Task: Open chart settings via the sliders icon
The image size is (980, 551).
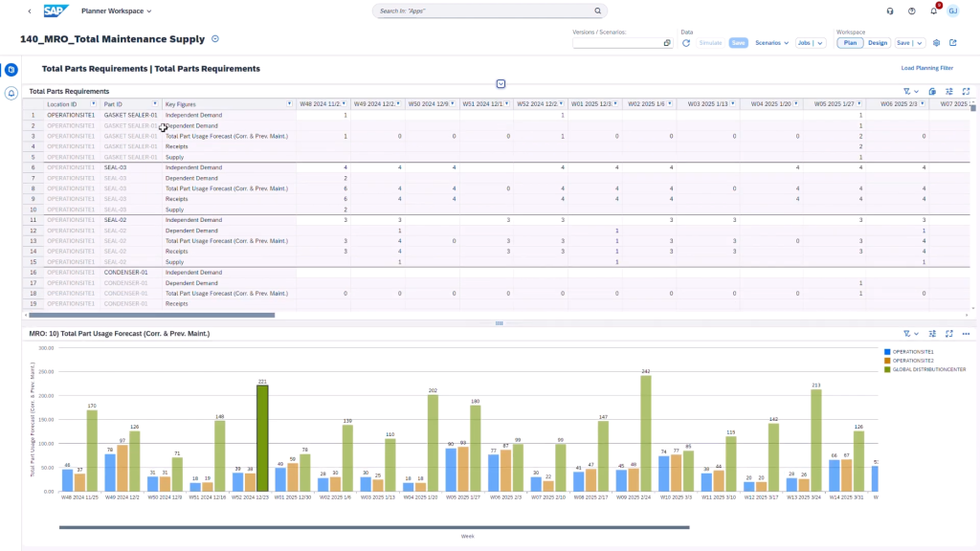Action: pos(933,334)
